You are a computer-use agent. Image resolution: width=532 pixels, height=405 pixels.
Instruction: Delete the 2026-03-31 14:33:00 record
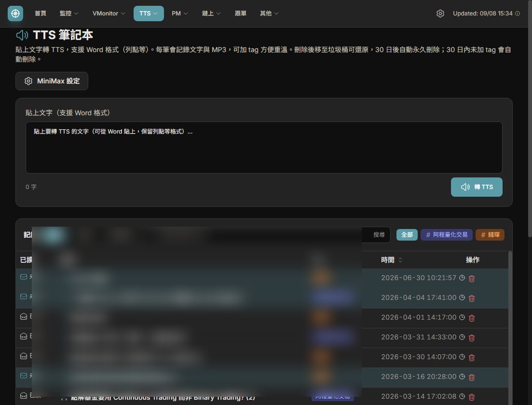pyautogui.click(x=472, y=337)
